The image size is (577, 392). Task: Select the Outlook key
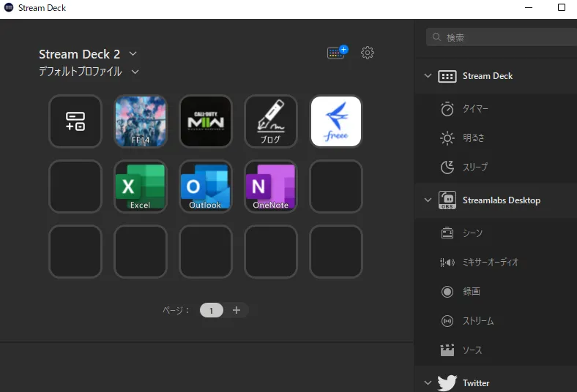tap(206, 186)
